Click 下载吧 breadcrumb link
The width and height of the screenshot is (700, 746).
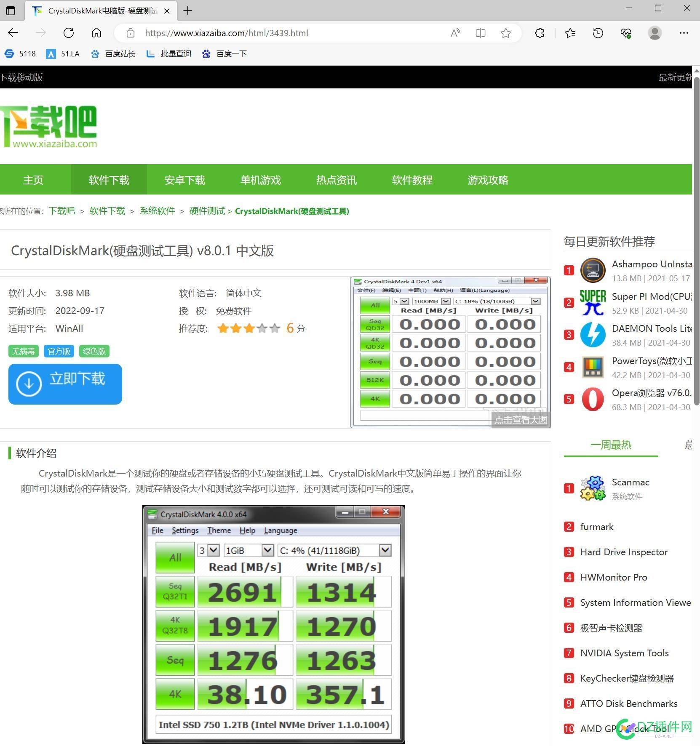tap(62, 211)
